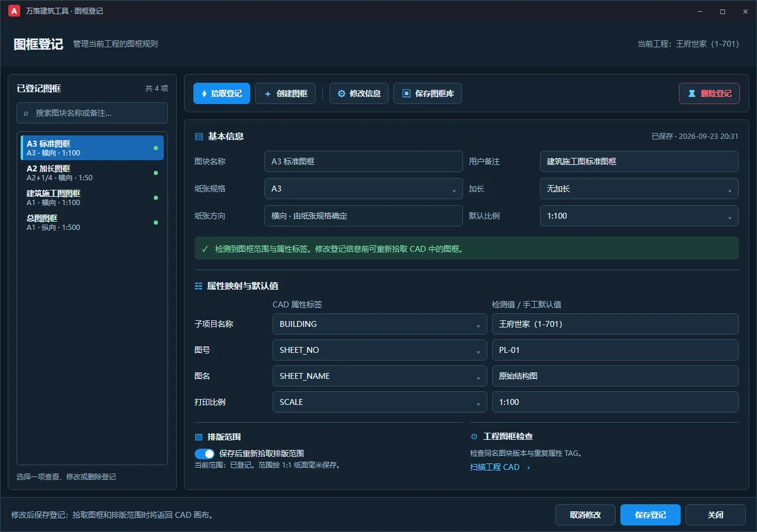
Task: Click the 工程图框检查 target icon
Action: pos(474,437)
